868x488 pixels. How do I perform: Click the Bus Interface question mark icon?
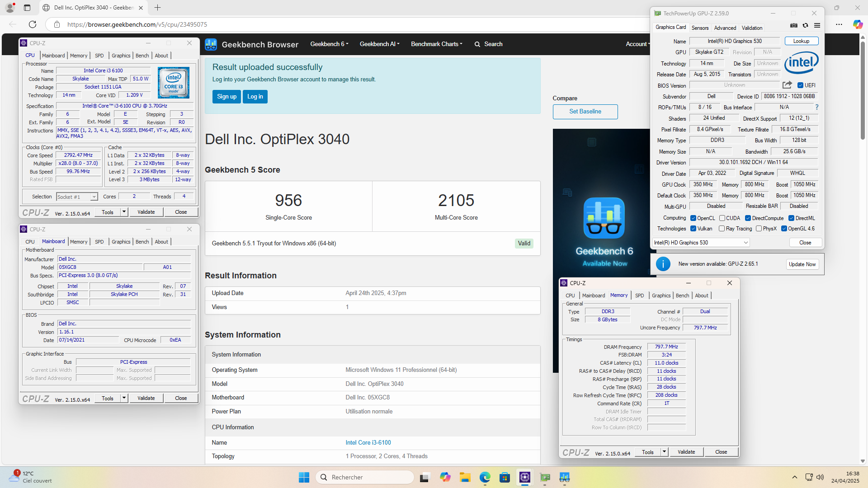(817, 107)
